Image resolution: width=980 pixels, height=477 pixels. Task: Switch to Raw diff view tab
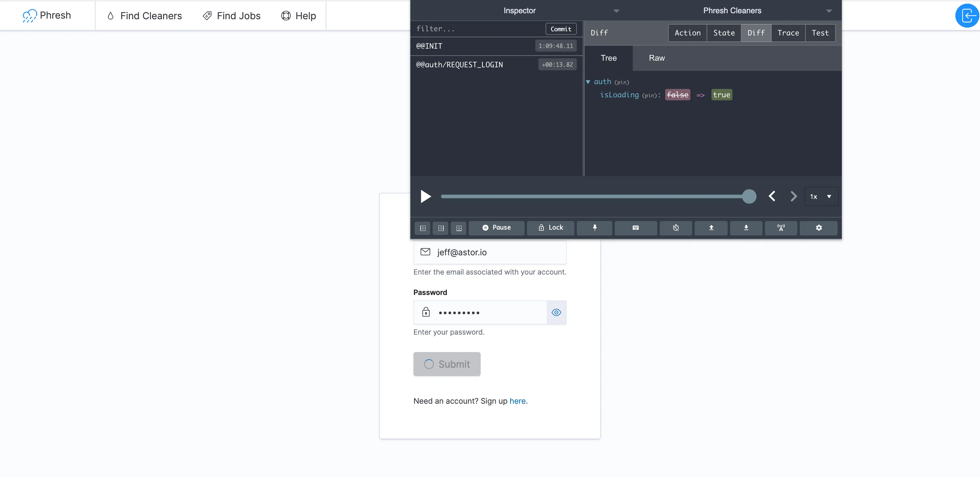(657, 57)
